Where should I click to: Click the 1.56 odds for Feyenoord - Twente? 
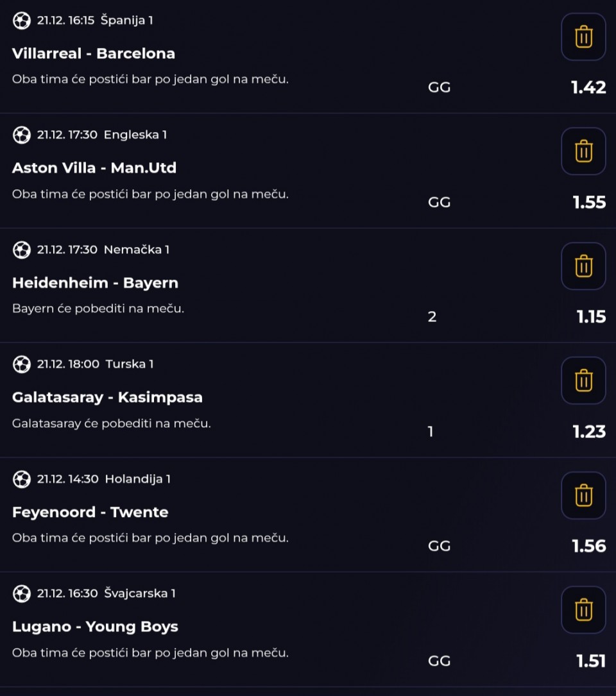(x=588, y=546)
